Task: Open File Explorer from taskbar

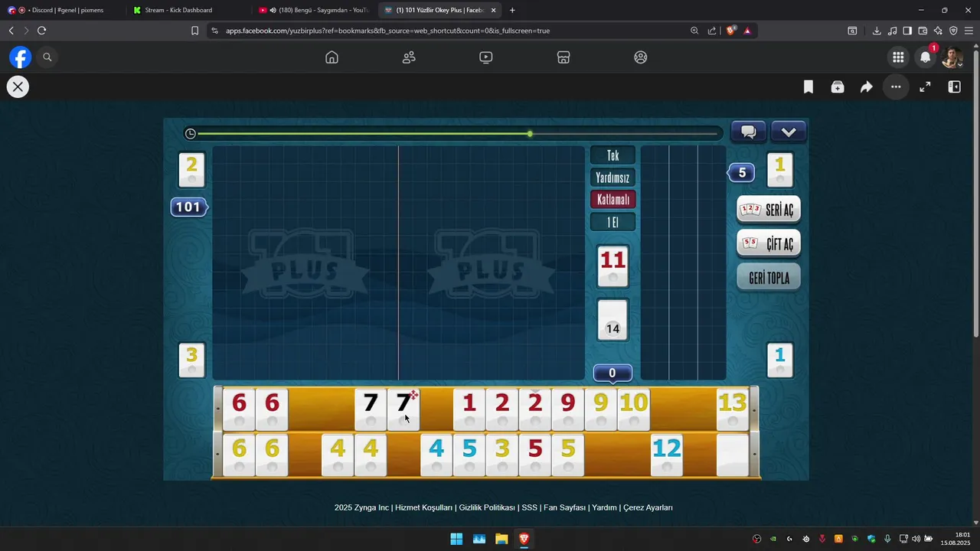Action: 501,539
